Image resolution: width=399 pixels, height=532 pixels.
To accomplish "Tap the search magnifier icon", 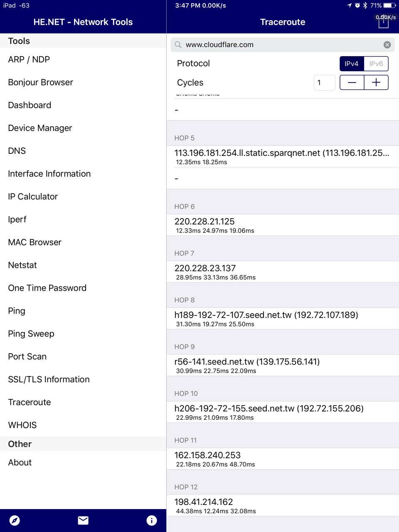I will [178, 44].
